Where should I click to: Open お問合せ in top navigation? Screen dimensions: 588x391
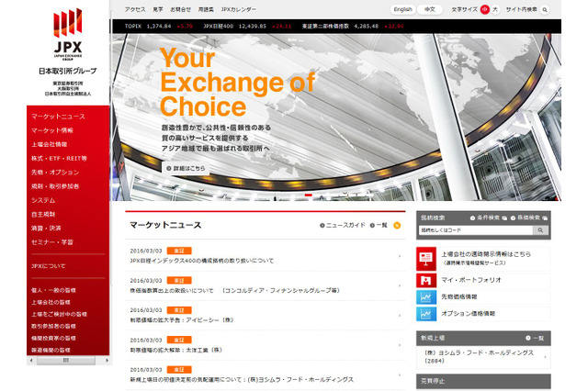pyautogui.click(x=180, y=10)
